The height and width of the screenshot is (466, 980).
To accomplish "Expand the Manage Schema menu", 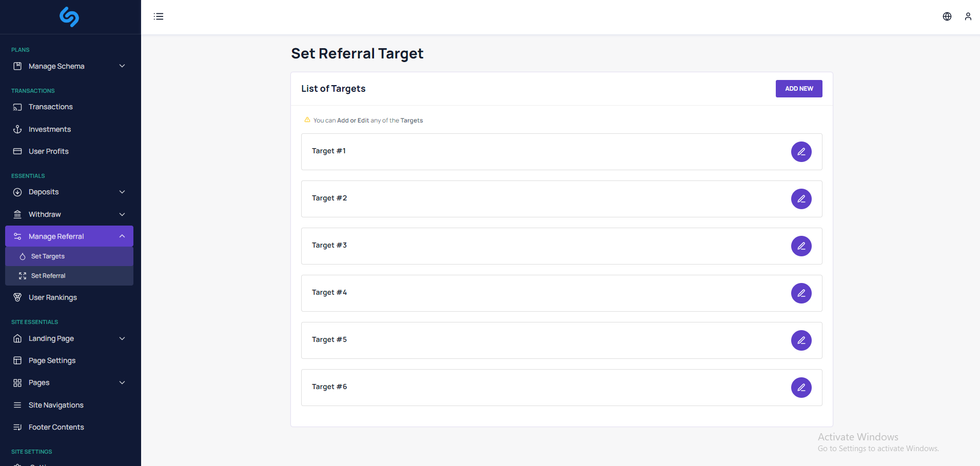I will (x=69, y=66).
